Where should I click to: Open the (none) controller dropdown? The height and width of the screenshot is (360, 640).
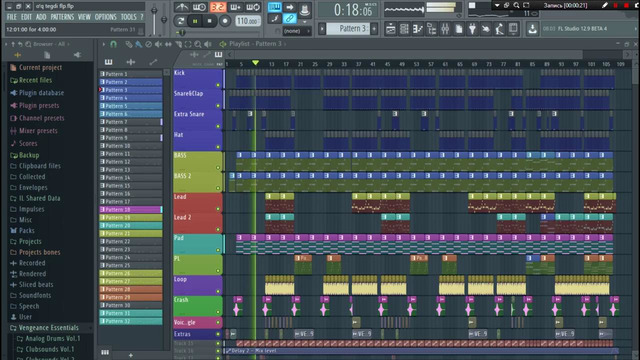tap(296, 31)
